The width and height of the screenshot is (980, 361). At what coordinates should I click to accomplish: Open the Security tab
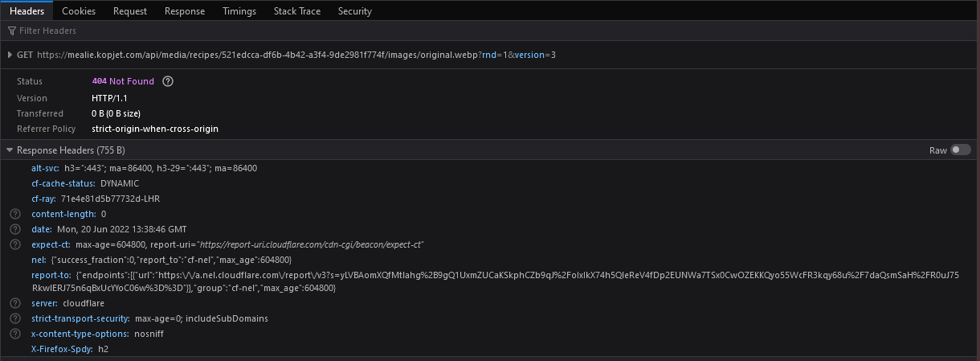click(354, 11)
